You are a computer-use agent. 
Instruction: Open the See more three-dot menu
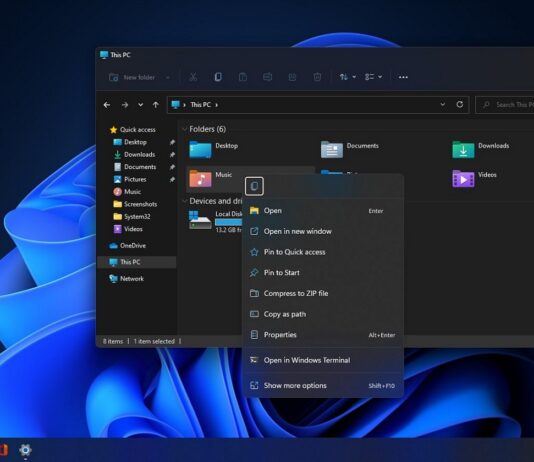(x=403, y=77)
